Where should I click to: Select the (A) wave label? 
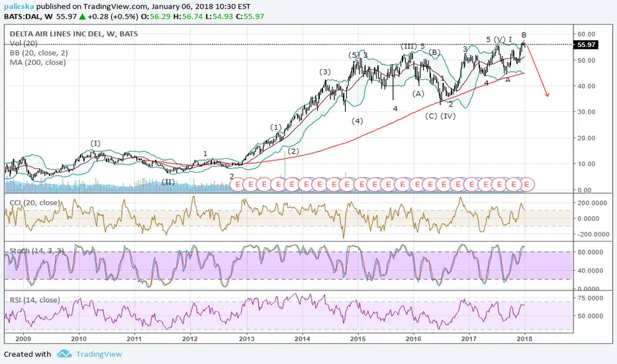(x=418, y=94)
